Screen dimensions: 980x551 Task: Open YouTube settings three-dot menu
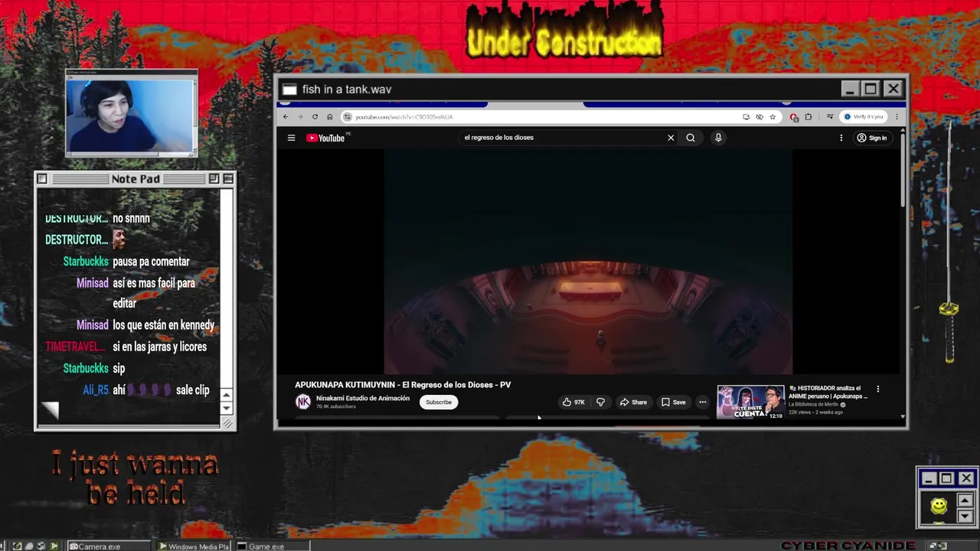click(841, 138)
